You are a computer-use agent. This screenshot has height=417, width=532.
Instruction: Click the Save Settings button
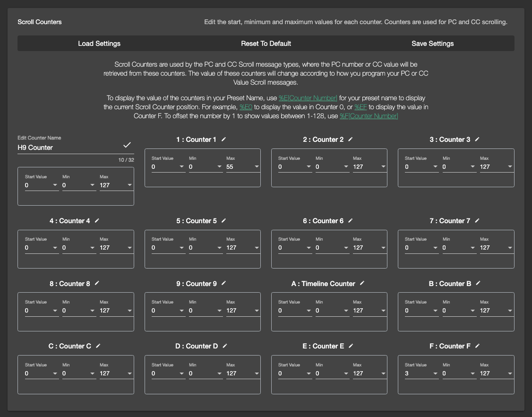point(432,43)
